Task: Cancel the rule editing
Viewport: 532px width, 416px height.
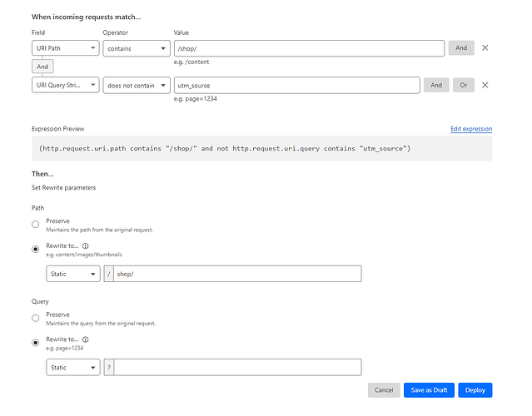Action: point(383,390)
